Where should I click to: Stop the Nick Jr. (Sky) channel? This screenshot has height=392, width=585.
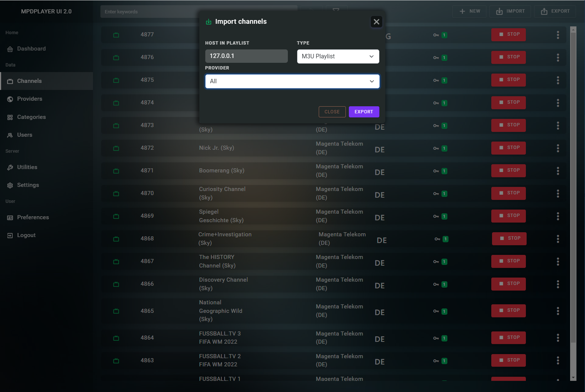[x=508, y=148]
